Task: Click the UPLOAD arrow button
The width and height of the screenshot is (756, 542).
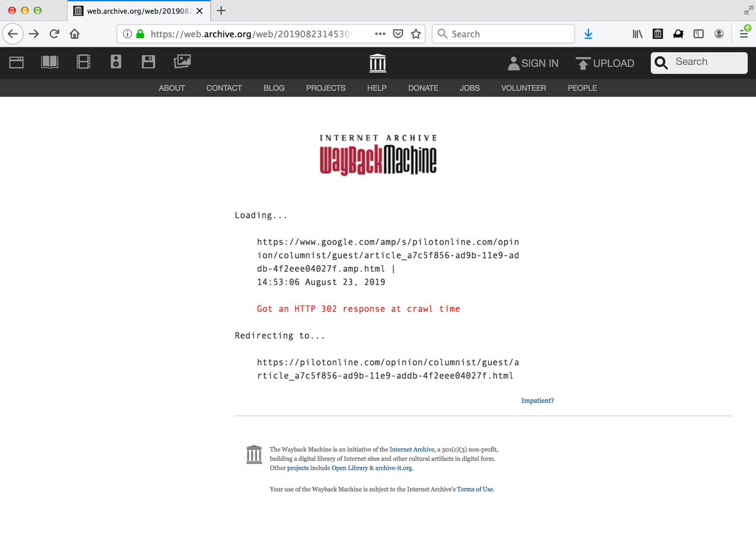Action: pyautogui.click(x=605, y=63)
